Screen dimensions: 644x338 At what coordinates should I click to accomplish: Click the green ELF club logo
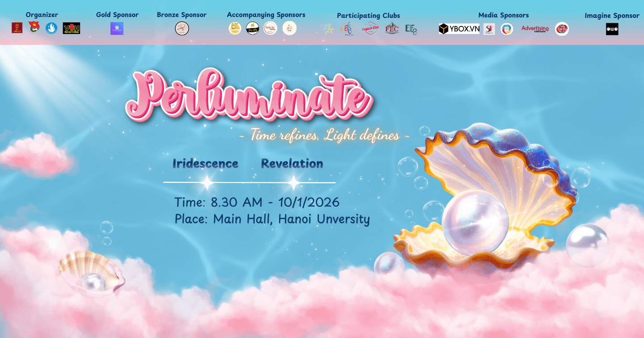[x=411, y=29]
